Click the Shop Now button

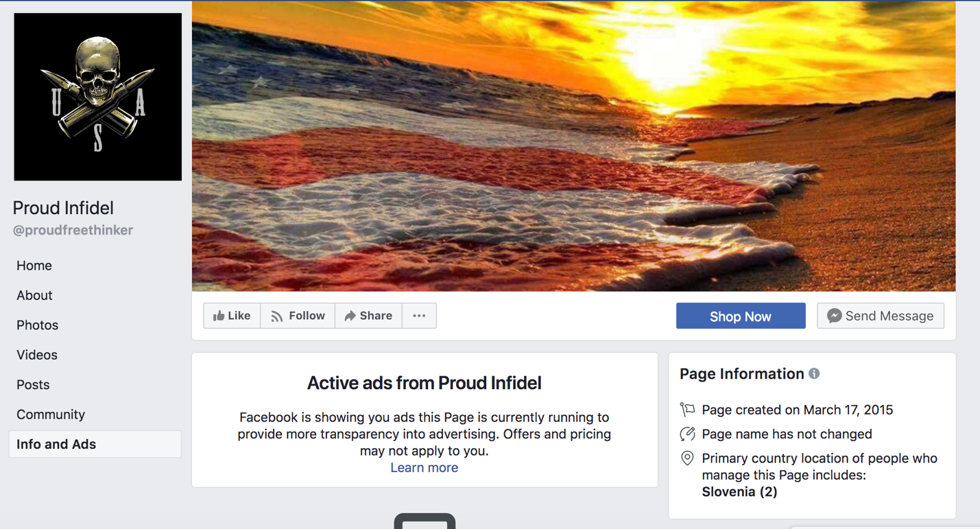click(x=741, y=316)
